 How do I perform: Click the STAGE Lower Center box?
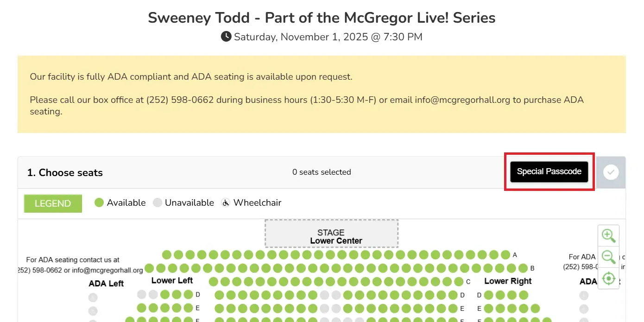(x=331, y=234)
